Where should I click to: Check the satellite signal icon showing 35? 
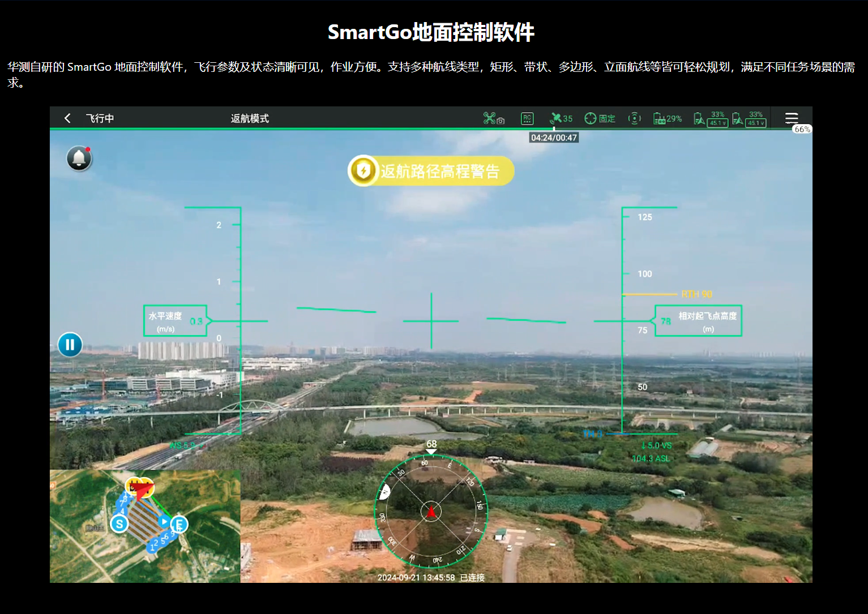561,118
